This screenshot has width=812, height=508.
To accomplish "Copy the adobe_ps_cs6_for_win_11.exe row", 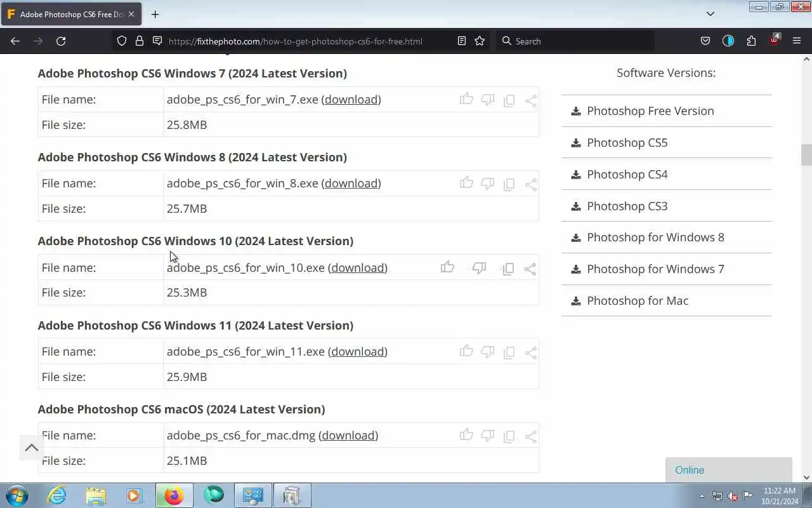I will [x=509, y=352].
